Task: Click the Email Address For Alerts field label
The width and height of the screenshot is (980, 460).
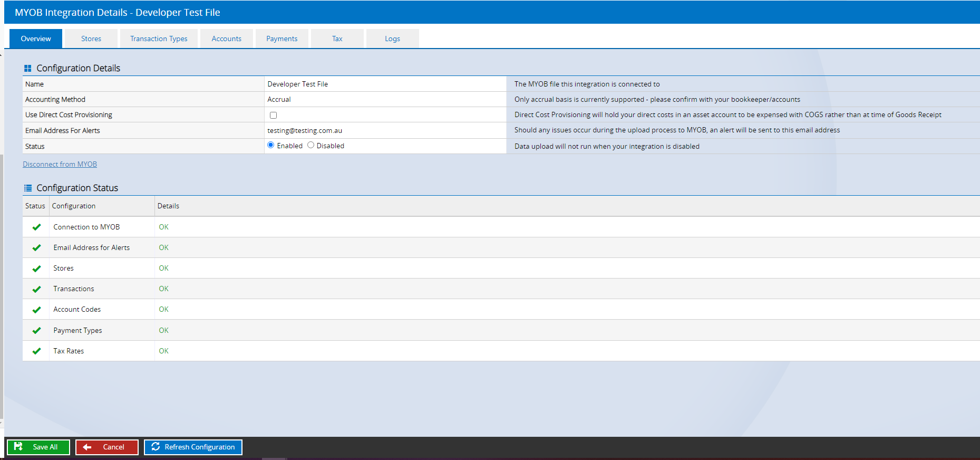Action: coord(62,130)
